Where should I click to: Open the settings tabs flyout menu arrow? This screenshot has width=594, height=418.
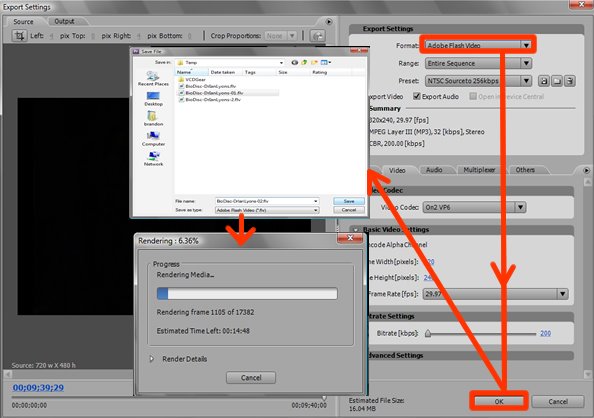point(586,171)
